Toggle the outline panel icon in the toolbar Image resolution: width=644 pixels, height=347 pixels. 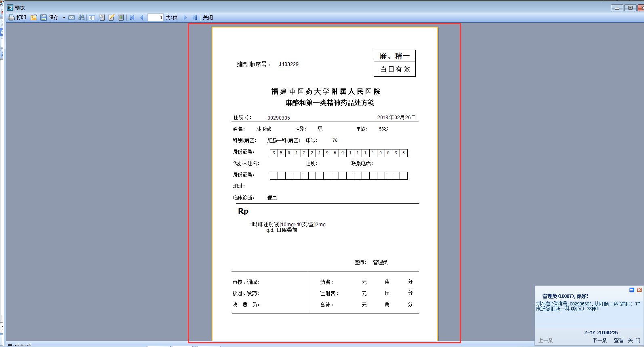tap(92, 17)
